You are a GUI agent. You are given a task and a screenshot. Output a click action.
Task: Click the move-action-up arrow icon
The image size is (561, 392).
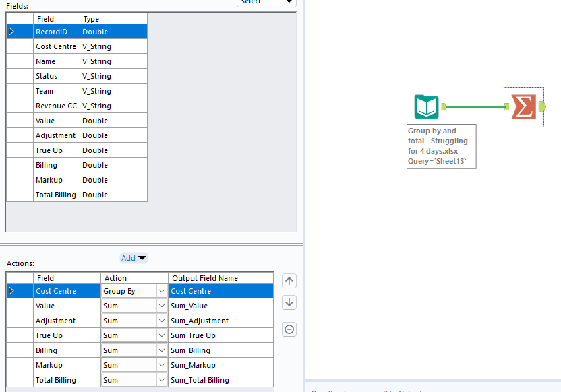click(289, 281)
